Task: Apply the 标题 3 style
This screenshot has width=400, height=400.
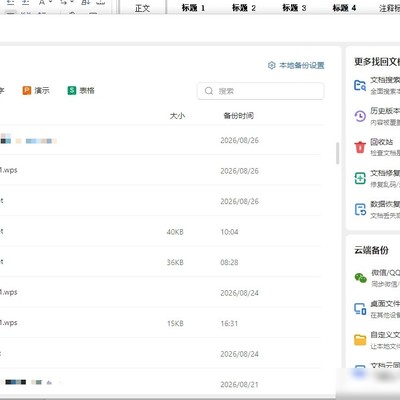Action: coord(294,8)
